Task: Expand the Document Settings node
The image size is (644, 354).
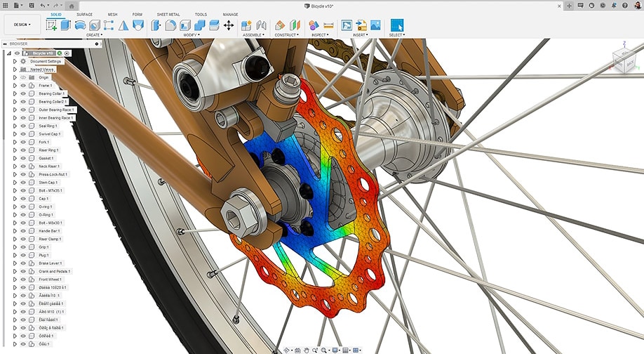Action: coord(15,61)
